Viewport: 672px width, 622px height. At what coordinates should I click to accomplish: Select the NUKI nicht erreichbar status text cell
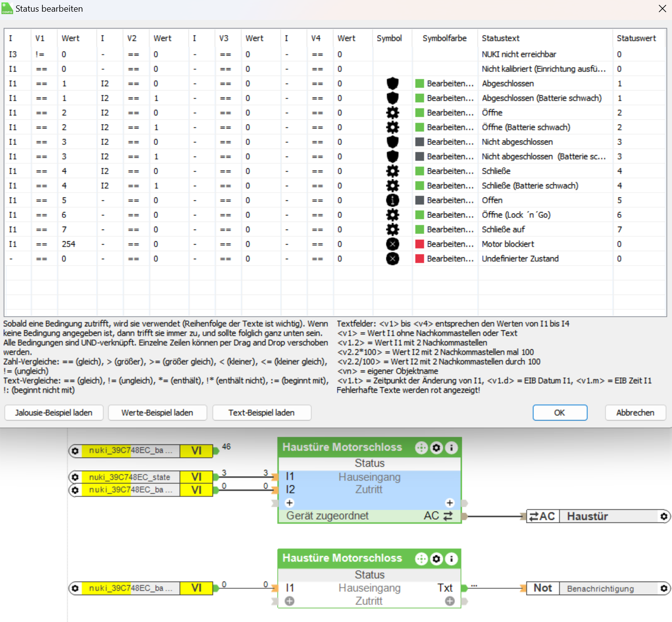[x=519, y=54]
